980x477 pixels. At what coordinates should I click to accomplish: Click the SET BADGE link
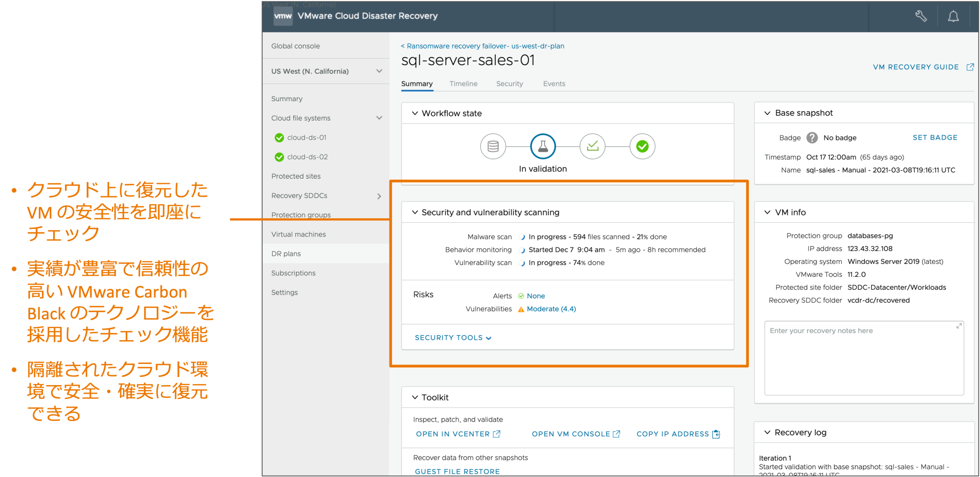point(935,137)
